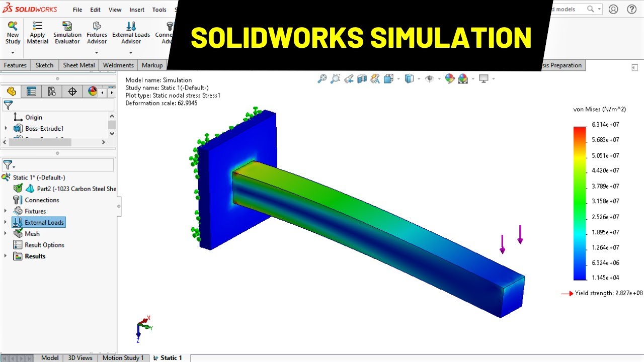Select the Boss-Extrude1 feature
The width and height of the screenshot is (644, 362).
click(44, 129)
